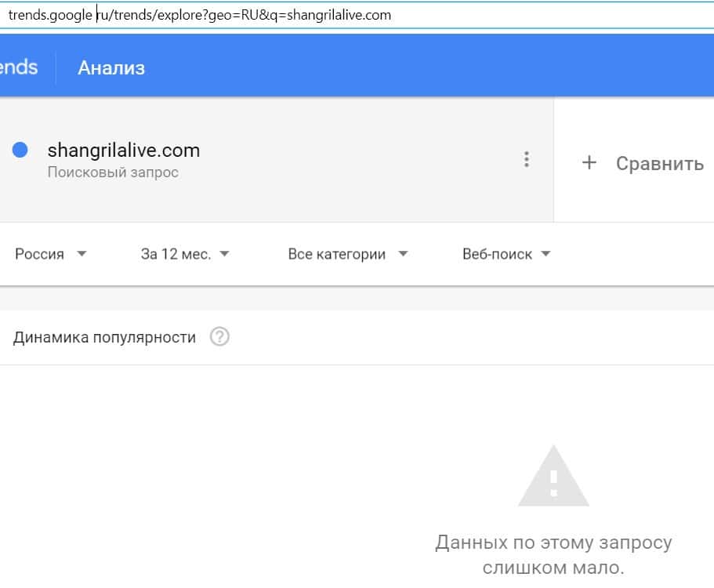
Task: Edit the shangrilalive.com search term
Action: pyautogui.click(x=124, y=150)
